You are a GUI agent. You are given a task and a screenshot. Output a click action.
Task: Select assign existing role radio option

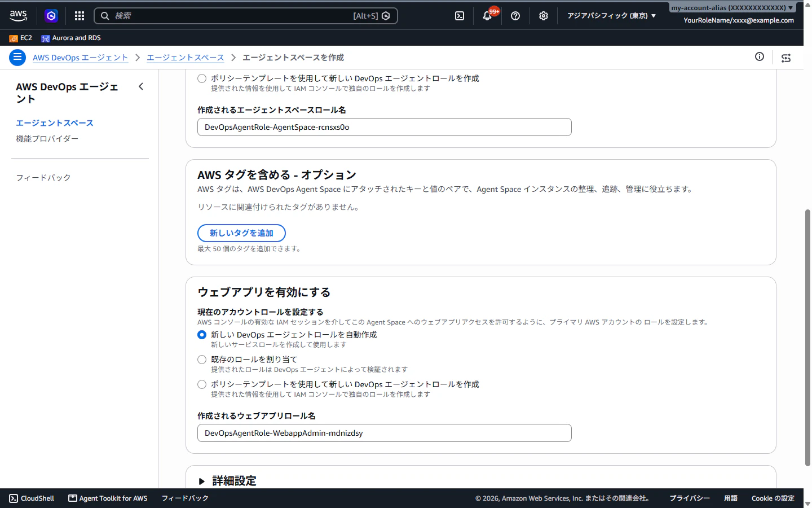click(x=202, y=360)
